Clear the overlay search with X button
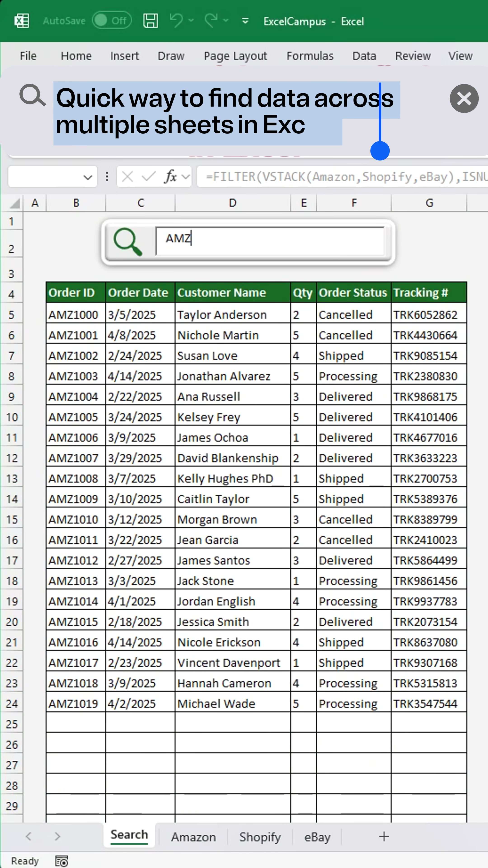This screenshot has height=868, width=488. (464, 98)
